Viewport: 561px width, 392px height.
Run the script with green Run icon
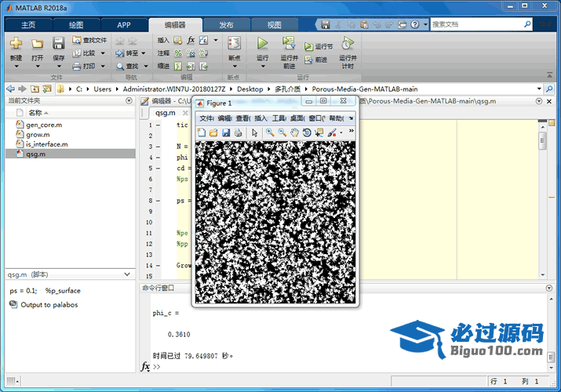[x=262, y=43]
